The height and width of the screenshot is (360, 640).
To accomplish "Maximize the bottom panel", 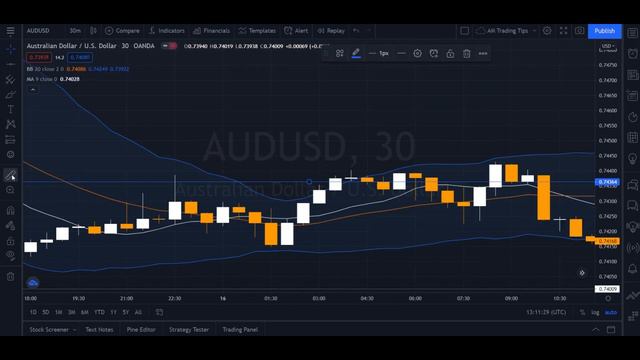I will 611,329.
